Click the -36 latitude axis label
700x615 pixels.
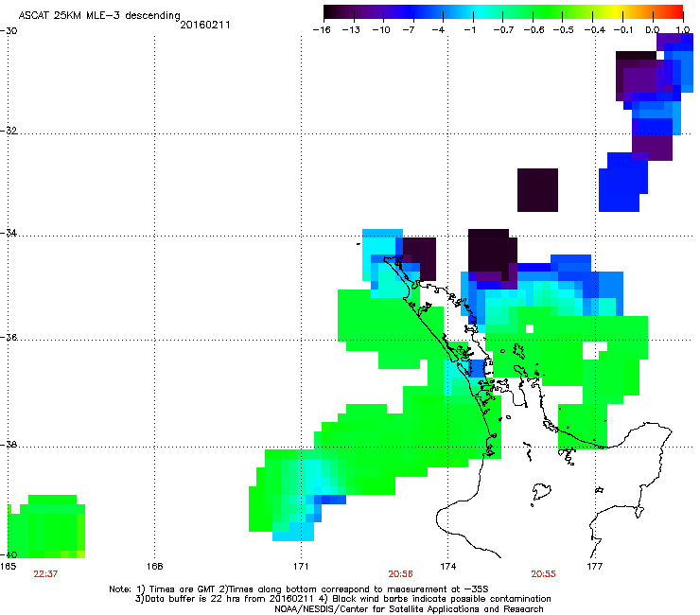9,337
